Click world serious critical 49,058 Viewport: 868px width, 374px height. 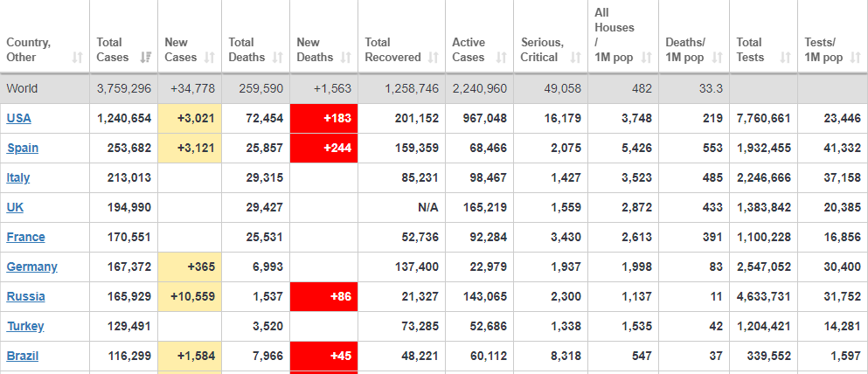point(562,88)
